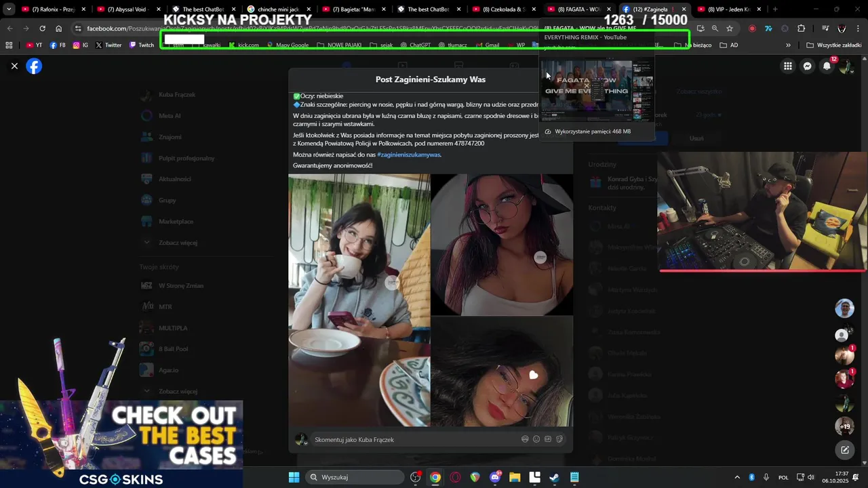868x488 pixels.
Task: Go to Chrome home page icon
Action: (58, 28)
